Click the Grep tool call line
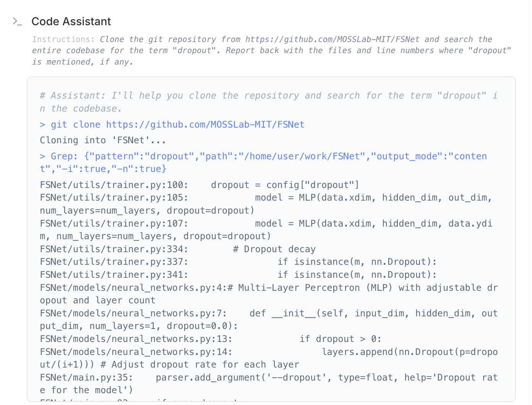 [263, 156]
